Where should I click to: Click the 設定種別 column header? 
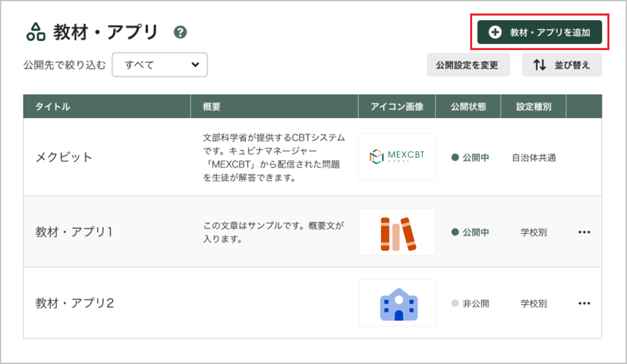(533, 106)
